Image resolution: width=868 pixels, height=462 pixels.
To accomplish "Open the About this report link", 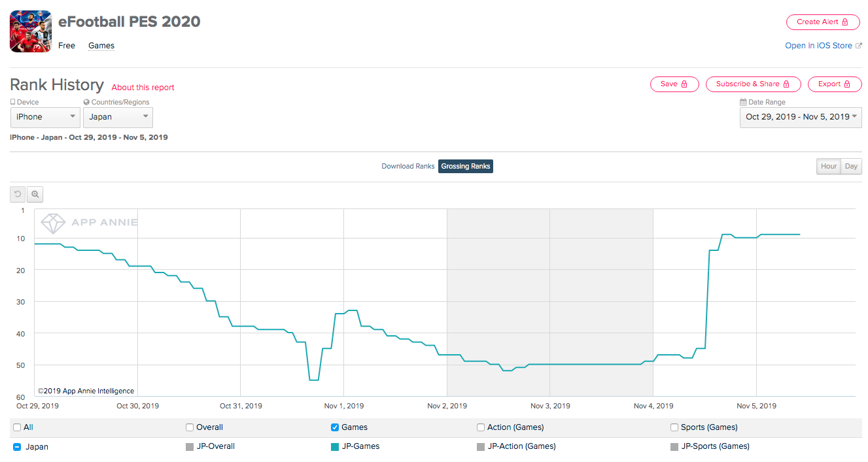I will [143, 88].
